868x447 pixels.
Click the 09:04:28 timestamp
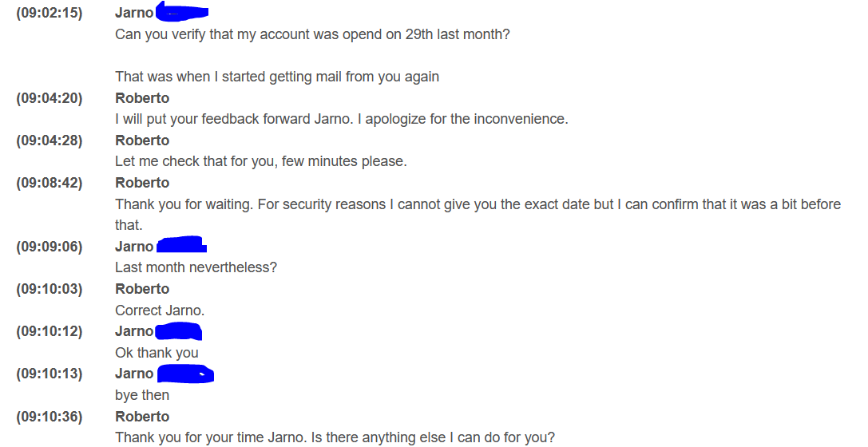(50, 140)
